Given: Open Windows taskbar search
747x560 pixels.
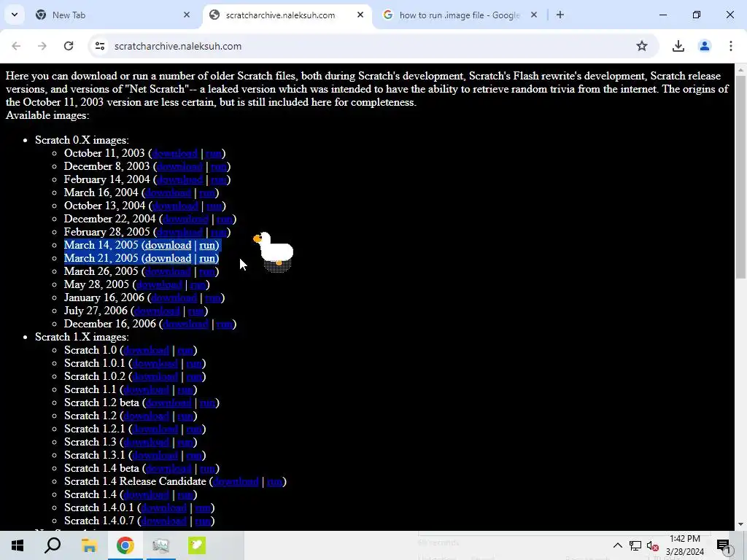Looking at the screenshot, I should [53, 545].
